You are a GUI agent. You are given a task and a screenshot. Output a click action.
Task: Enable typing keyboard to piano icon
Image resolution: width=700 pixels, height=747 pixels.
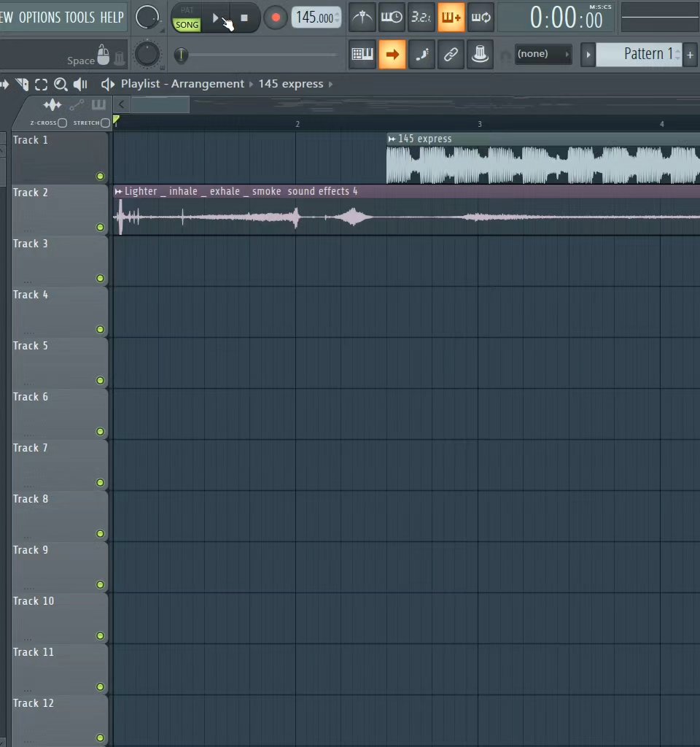[x=362, y=54]
